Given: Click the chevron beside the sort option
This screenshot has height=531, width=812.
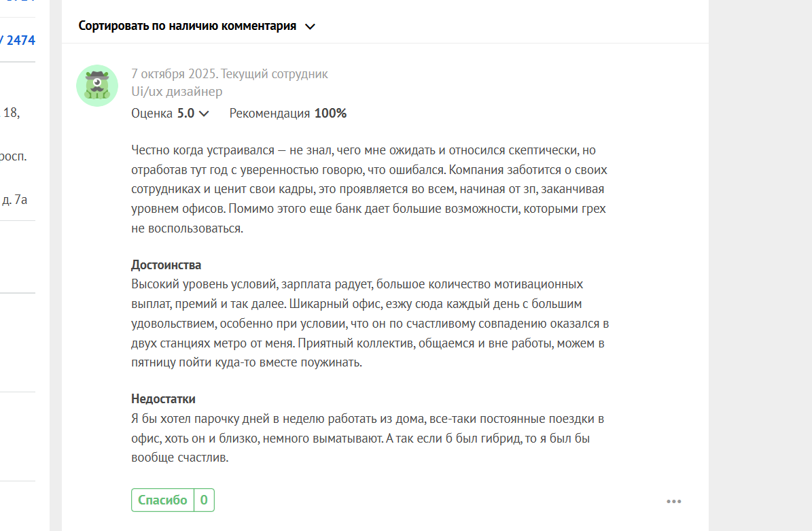Looking at the screenshot, I should pyautogui.click(x=310, y=27).
